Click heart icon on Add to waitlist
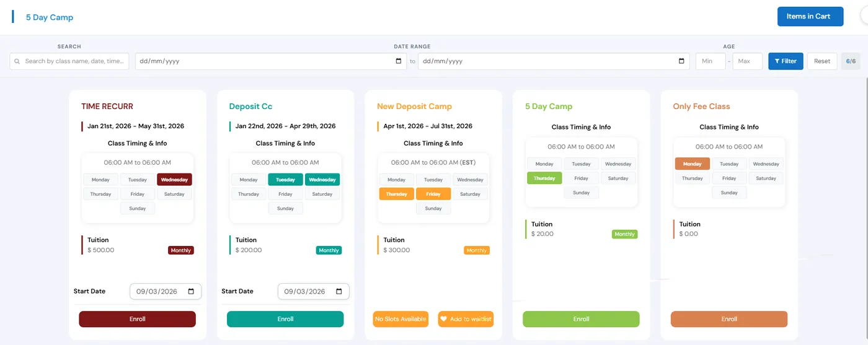Viewport: 868px width, 345px height. [443, 319]
